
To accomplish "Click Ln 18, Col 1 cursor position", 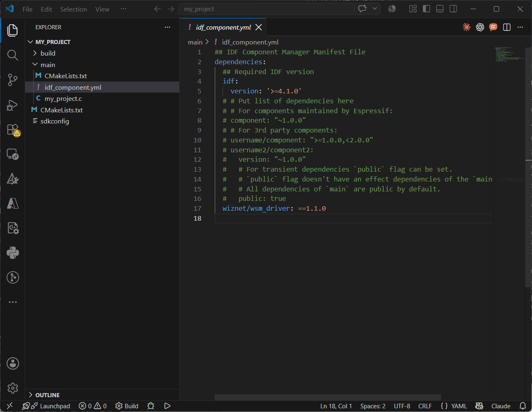I will [x=336, y=406].
